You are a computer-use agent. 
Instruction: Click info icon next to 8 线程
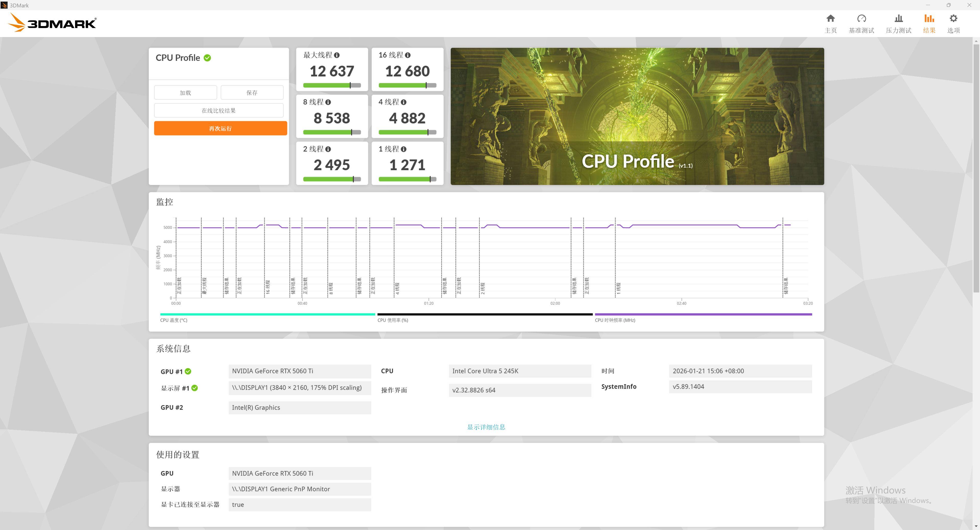(x=328, y=102)
